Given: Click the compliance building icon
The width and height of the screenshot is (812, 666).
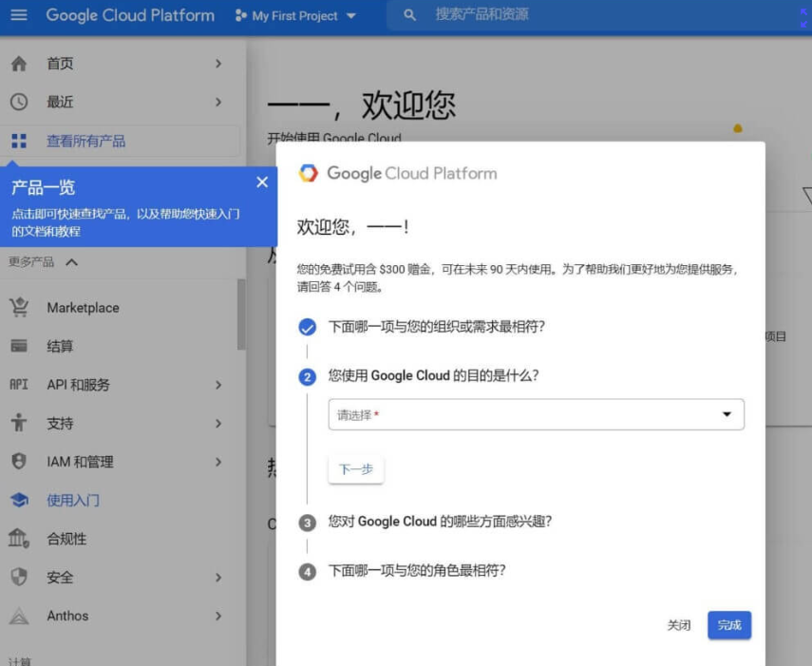Looking at the screenshot, I should (x=19, y=538).
